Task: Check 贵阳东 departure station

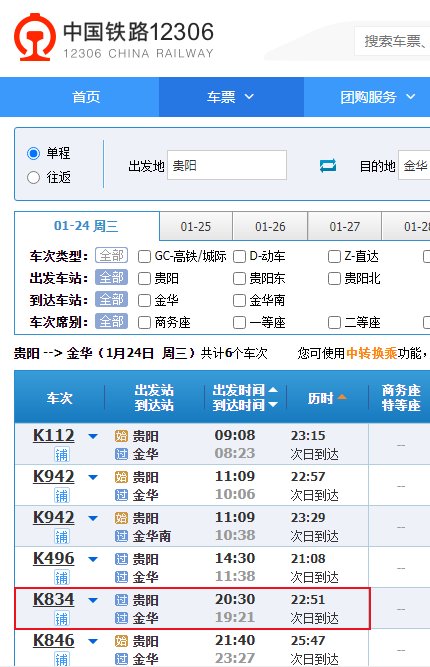Action: click(239, 279)
